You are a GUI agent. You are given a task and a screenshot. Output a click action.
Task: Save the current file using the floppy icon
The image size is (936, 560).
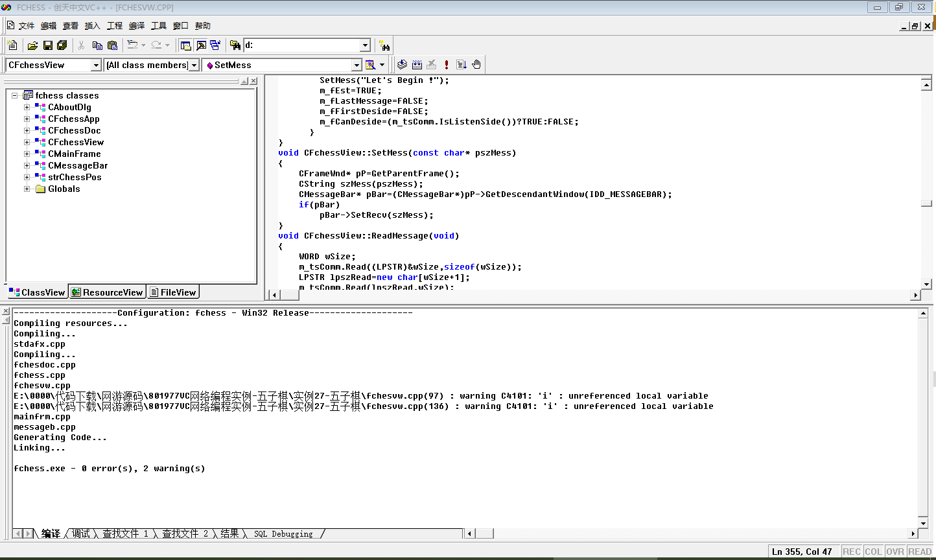(47, 45)
